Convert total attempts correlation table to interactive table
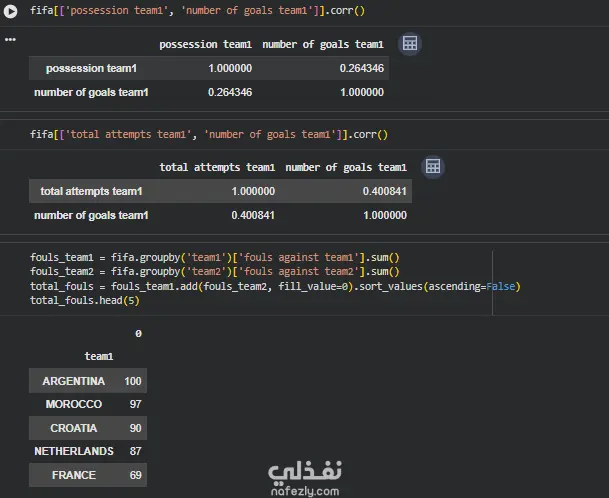Screen dimensions: 609x498 coord(433,167)
